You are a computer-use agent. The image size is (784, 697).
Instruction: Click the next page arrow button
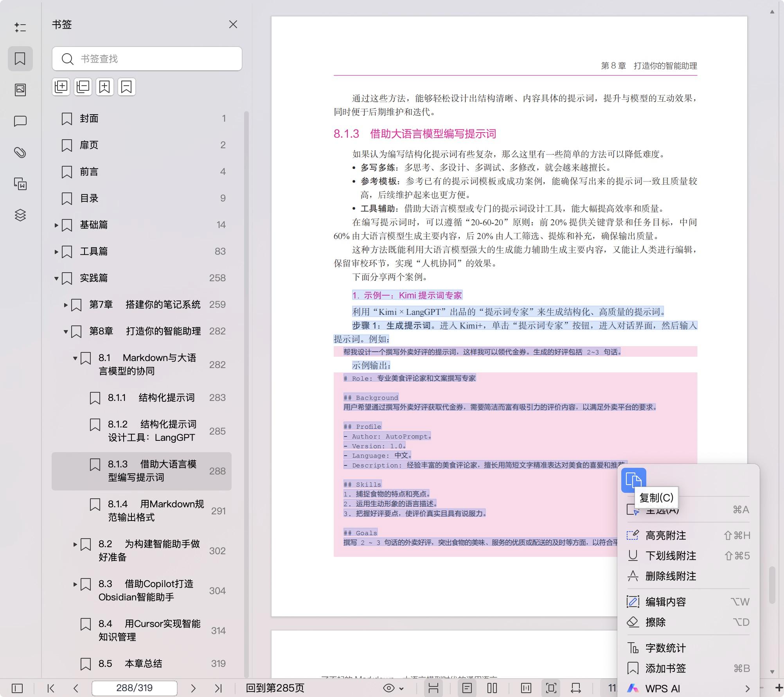(193, 688)
